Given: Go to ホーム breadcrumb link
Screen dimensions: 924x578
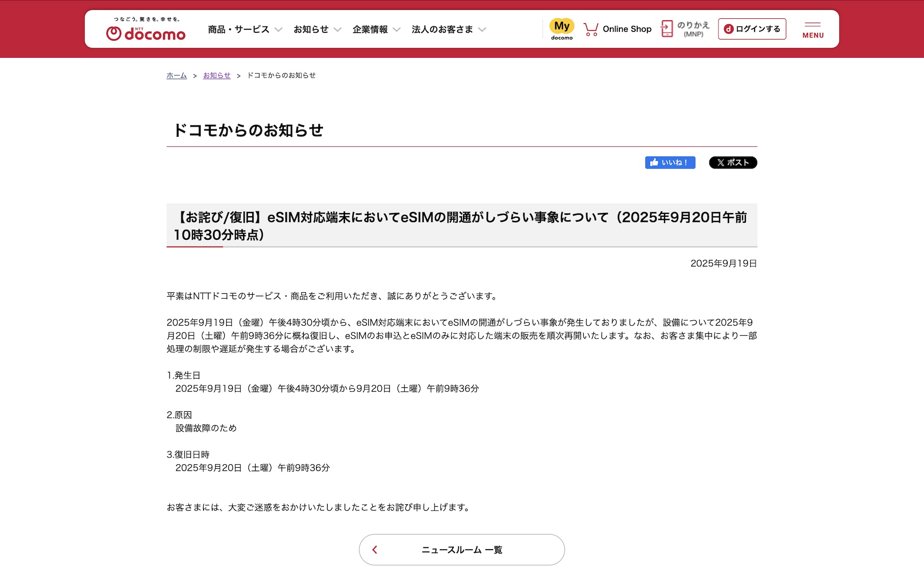Looking at the screenshot, I should click(176, 76).
